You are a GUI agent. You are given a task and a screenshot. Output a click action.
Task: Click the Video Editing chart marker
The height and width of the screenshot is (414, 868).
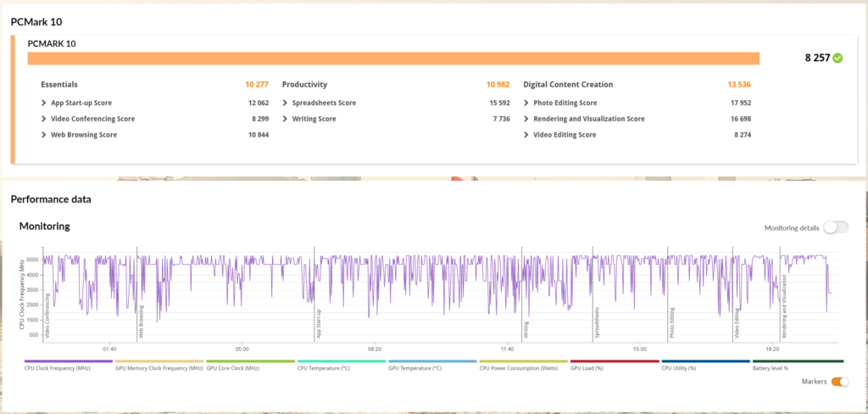pyautogui.click(x=737, y=323)
